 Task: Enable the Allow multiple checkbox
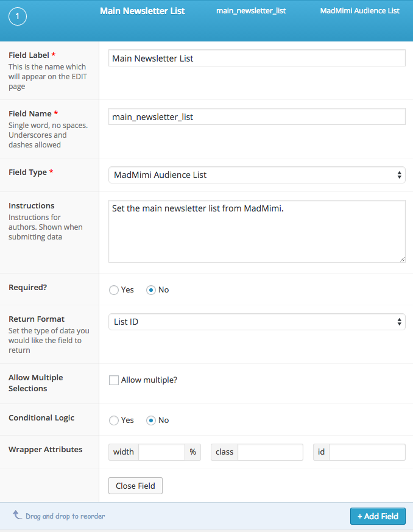point(114,380)
